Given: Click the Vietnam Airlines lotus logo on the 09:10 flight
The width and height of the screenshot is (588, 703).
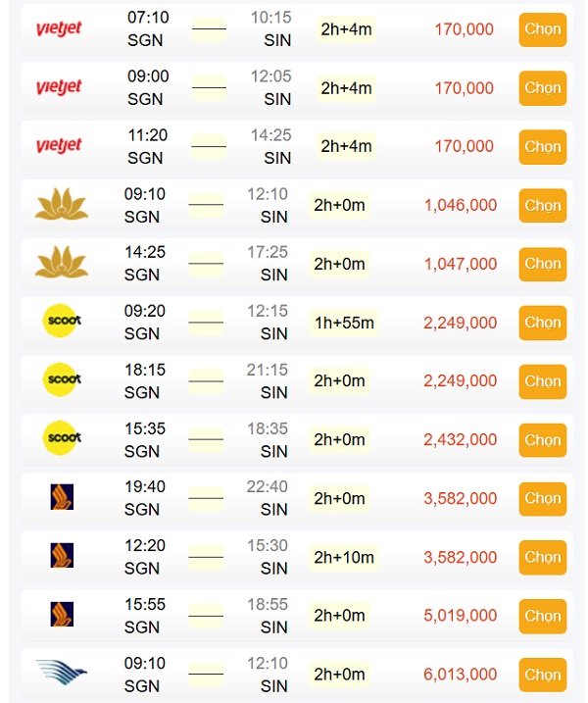Looking at the screenshot, I should pos(62,204).
